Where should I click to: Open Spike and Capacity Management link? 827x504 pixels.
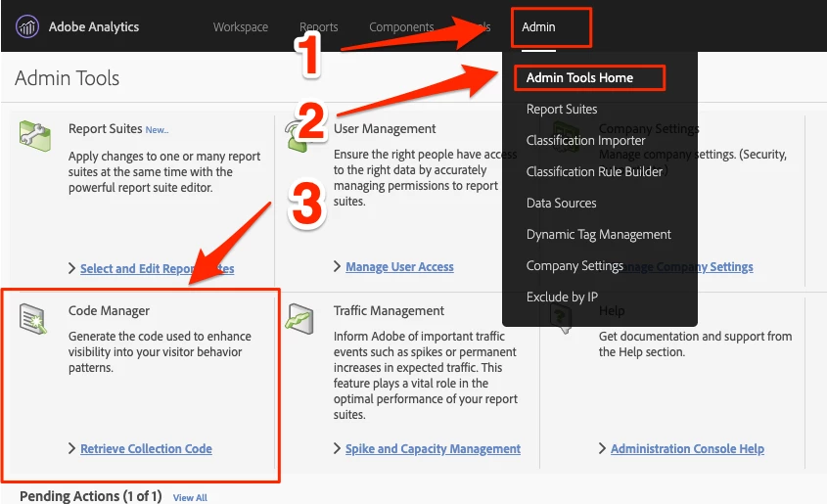[x=433, y=448]
